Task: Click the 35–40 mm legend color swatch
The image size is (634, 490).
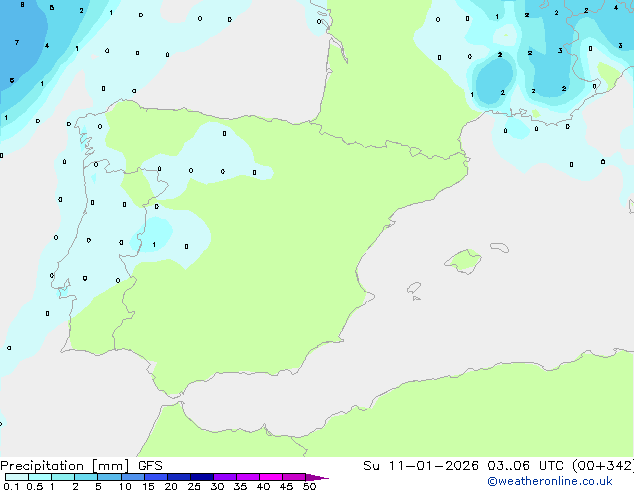Action: 247,477
